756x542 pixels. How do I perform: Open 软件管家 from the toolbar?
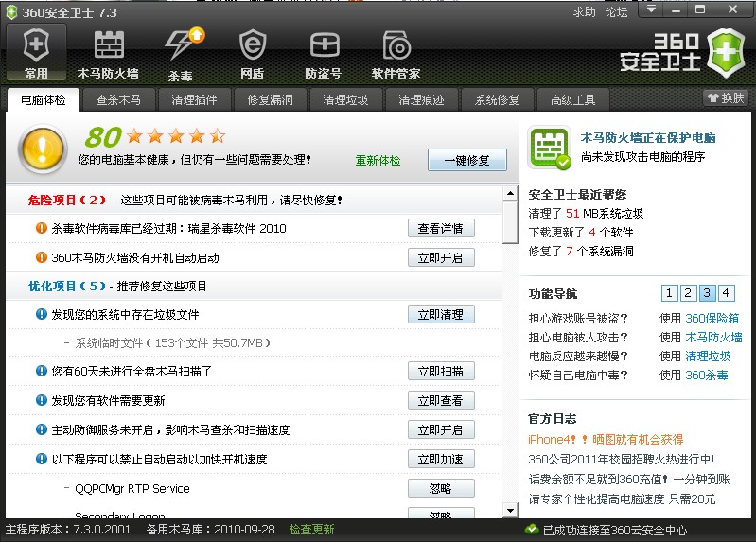click(x=396, y=54)
